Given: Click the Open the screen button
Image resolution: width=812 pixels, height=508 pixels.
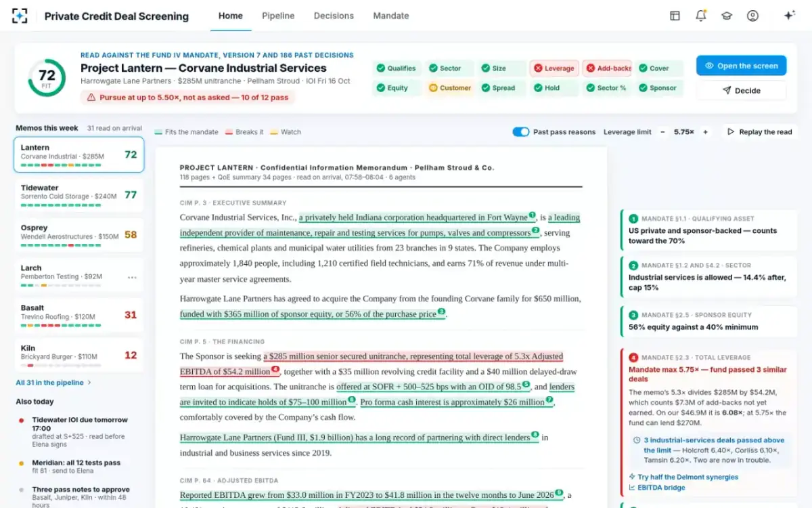Looking at the screenshot, I should coord(741,66).
